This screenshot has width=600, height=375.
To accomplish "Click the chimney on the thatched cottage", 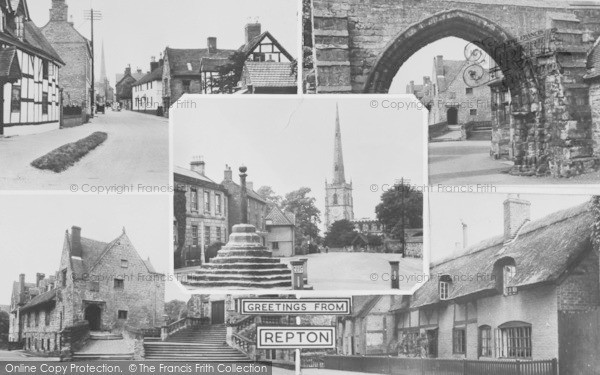I will (516, 217).
